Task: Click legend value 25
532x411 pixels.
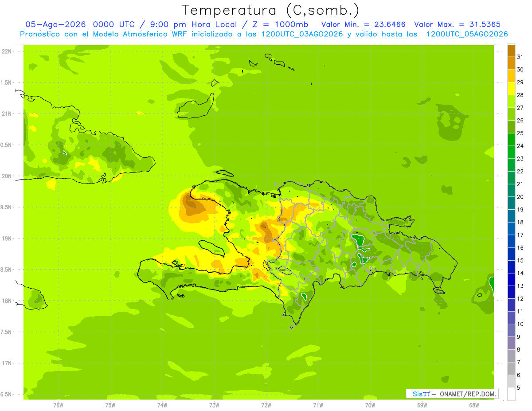Action: tap(520, 133)
